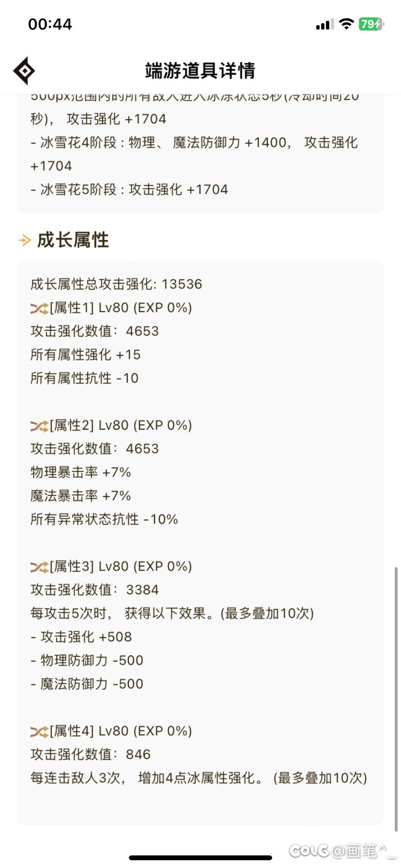Viewport: 401px width, 868px height.
Task: Select the 成长属性 section heading
Action: pos(73,240)
